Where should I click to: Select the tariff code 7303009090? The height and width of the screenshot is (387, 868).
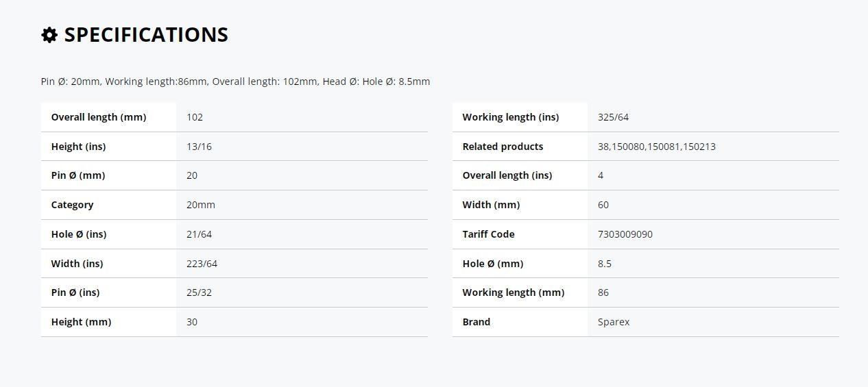click(625, 234)
